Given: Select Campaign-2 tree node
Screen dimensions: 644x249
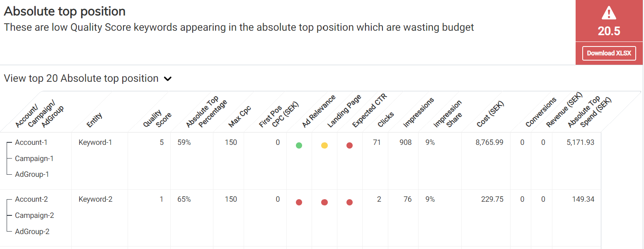Looking at the screenshot, I should click(x=34, y=215).
